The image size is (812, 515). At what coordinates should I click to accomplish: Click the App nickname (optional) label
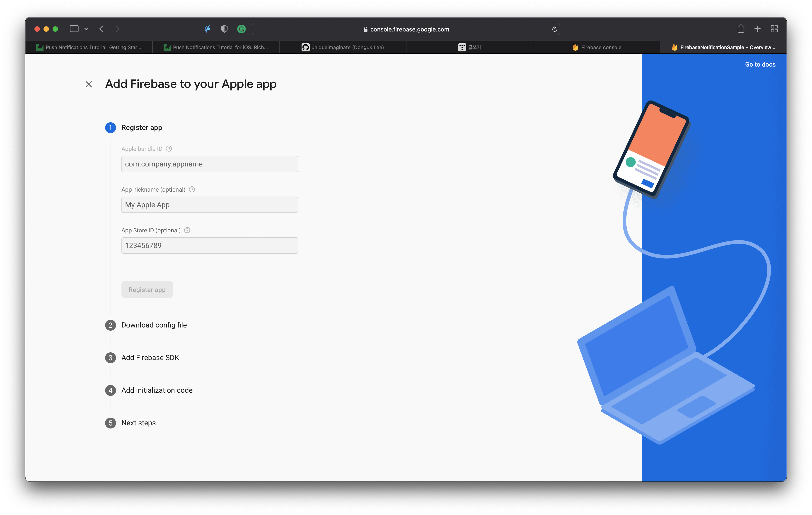tap(153, 189)
